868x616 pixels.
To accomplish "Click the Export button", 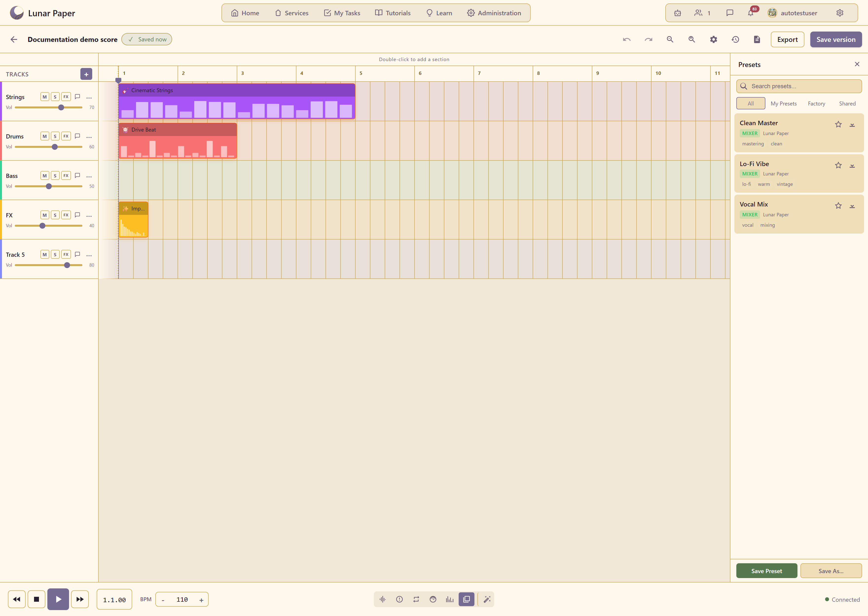I will (x=787, y=39).
